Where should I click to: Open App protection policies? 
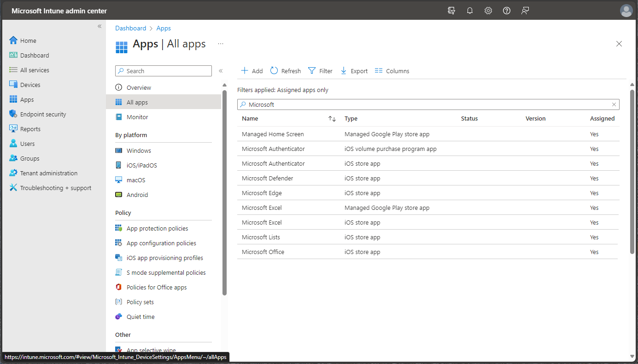coord(157,228)
